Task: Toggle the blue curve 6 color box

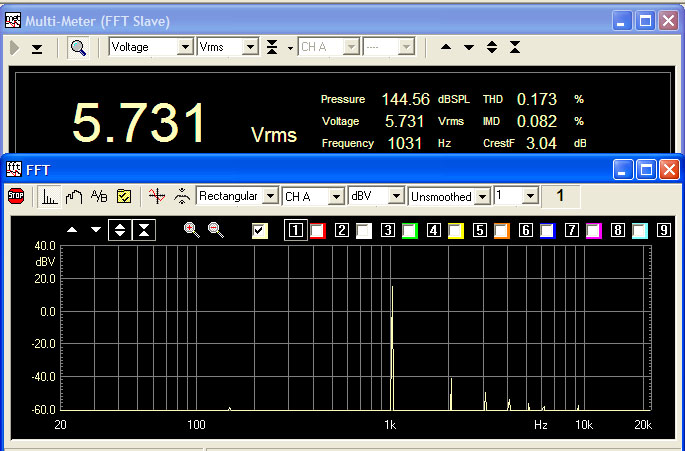Action: click(547, 231)
